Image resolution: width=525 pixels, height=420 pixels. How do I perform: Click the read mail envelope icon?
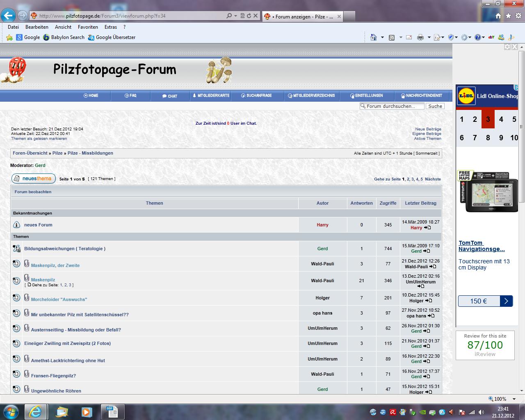(x=409, y=37)
